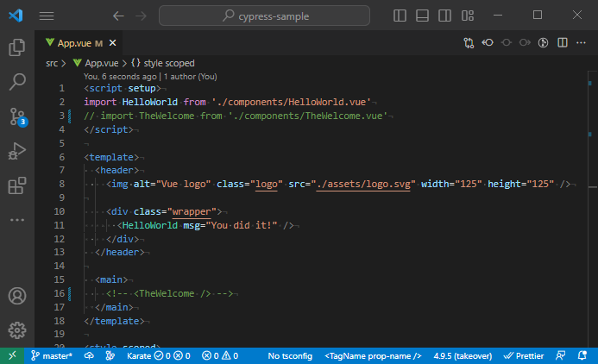Click the M modified indicator on App.vue tab

[98, 43]
